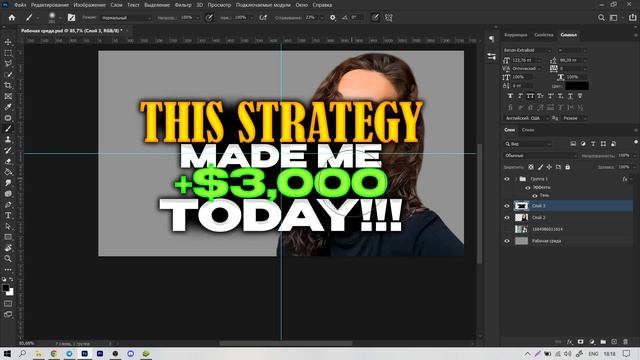Open the Edit Toolbar three-dots menu

8,269
